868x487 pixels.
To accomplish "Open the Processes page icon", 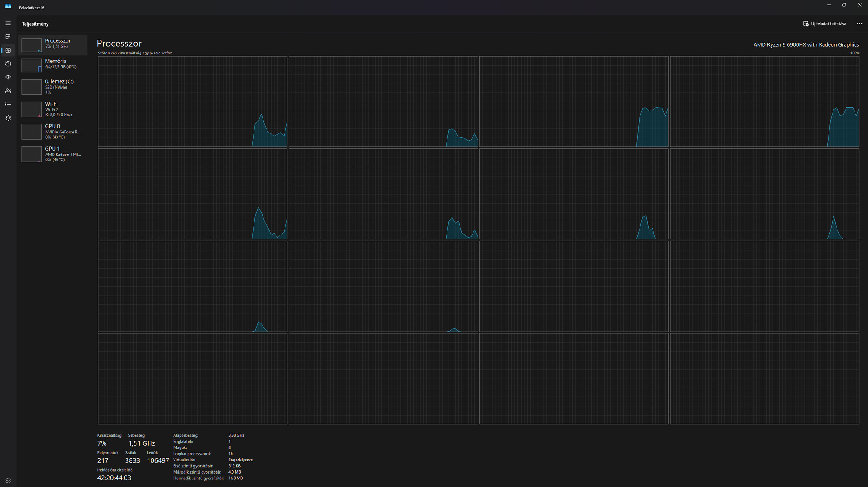I will [8, 37].
